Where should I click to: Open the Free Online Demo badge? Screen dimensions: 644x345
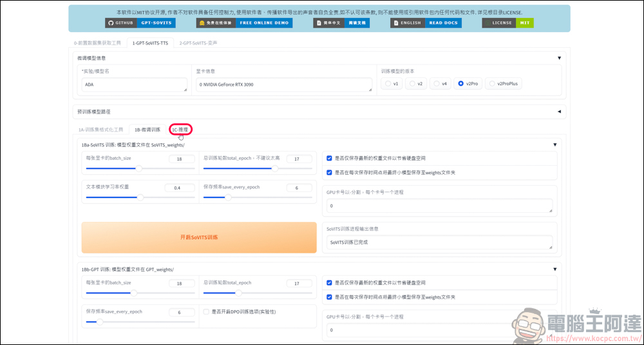pyautogui.click(x=244, y=23)
